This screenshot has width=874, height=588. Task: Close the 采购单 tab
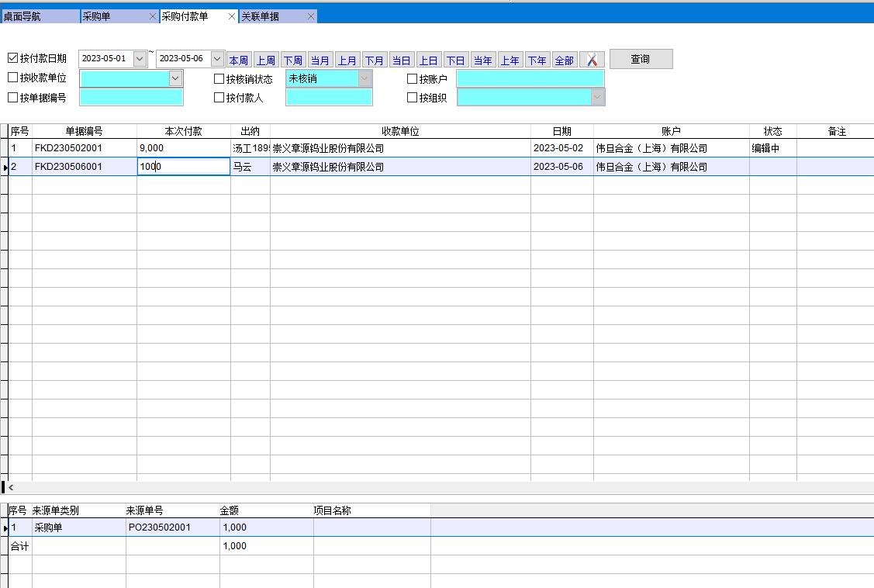tap(152, 16)
